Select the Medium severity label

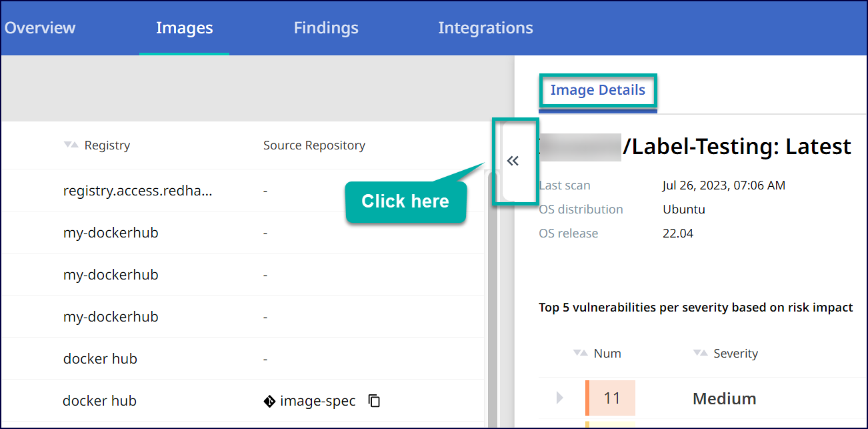724,399
